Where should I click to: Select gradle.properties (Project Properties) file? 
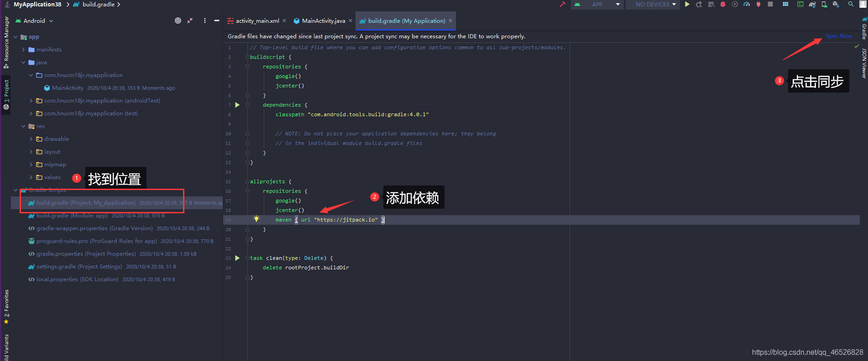tap(86, 254)
